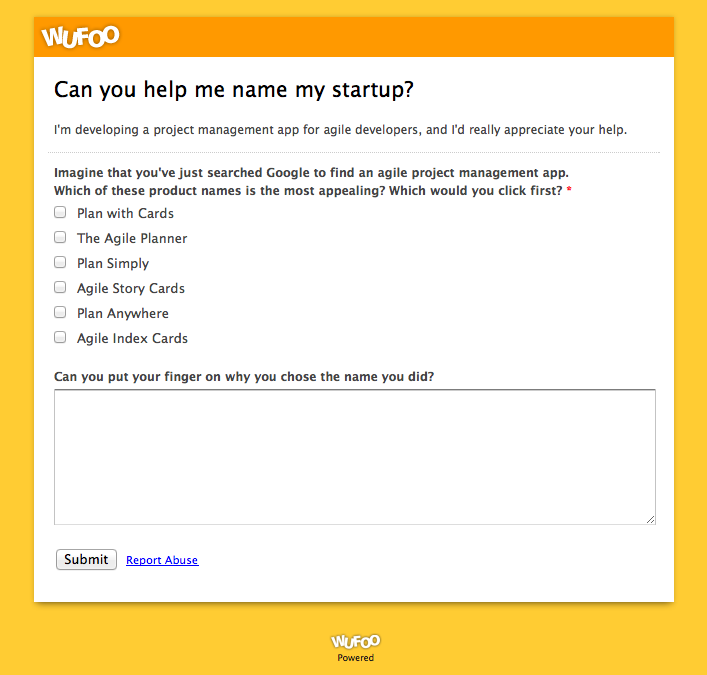707x675 pixels.
Task: Choose the 'Plan Simply' label text
Action: point(113,263)
